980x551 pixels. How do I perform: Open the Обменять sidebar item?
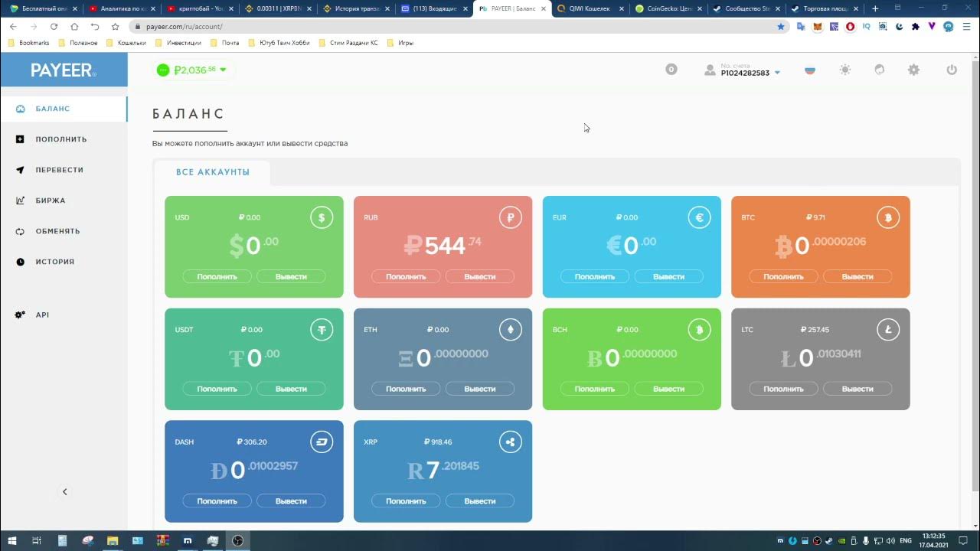point(64,231)
